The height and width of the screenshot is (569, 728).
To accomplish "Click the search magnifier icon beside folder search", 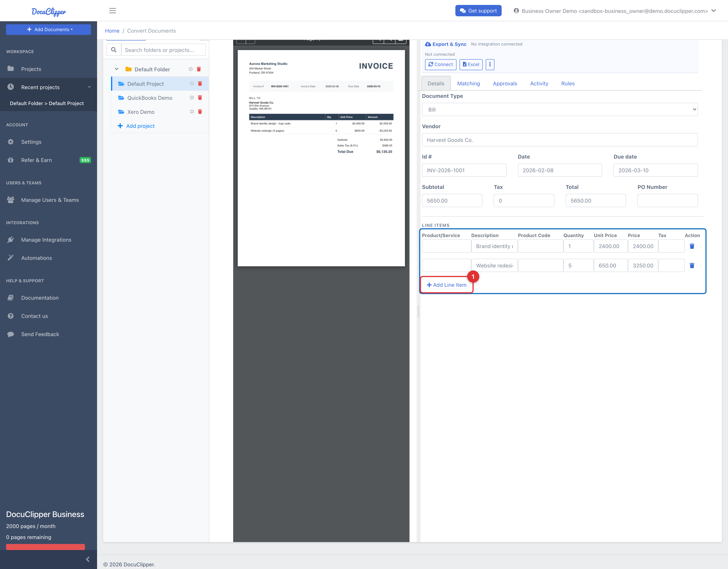I will click(x=114, y=50).
